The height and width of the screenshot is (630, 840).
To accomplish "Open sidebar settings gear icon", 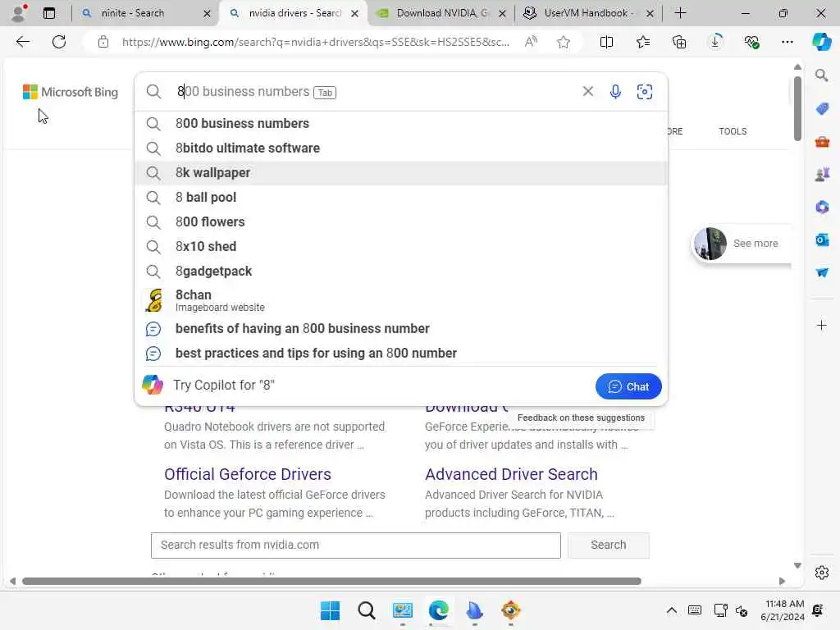I will [x=822, y=573].
